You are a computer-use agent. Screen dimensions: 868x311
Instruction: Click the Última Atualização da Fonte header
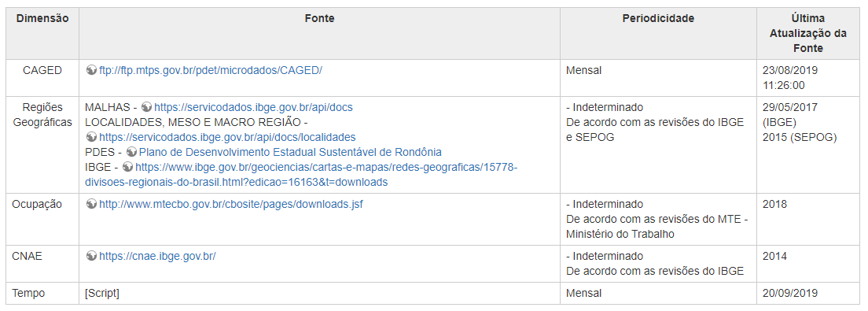click(808, 33)
